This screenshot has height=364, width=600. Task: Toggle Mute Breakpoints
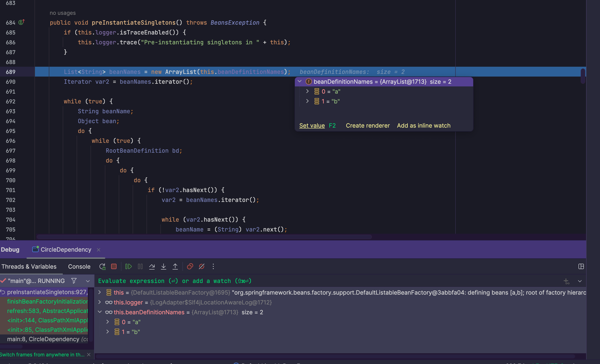202,266
